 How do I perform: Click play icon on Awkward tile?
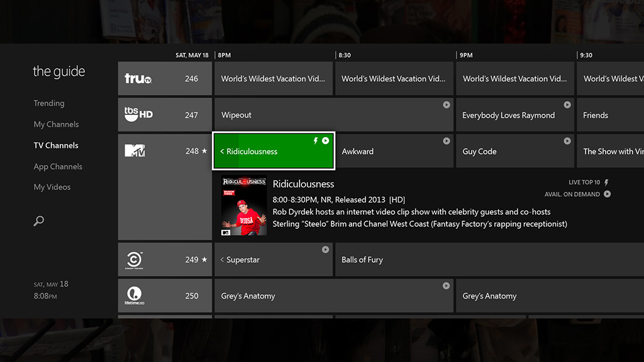tap(446, 141)
